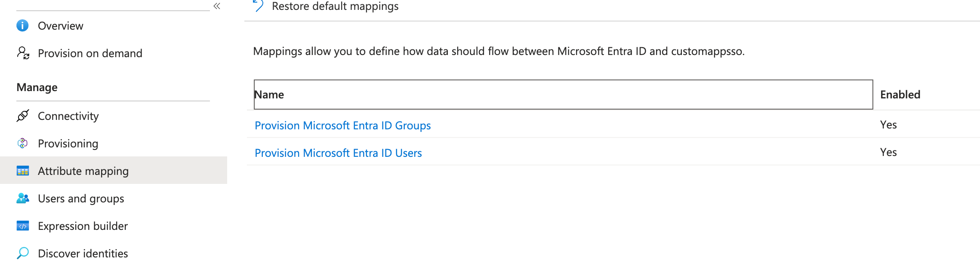This screenshot has height=275, width=980.
Task: Click the Provisioning cycle icon
Action: point(23,143)
